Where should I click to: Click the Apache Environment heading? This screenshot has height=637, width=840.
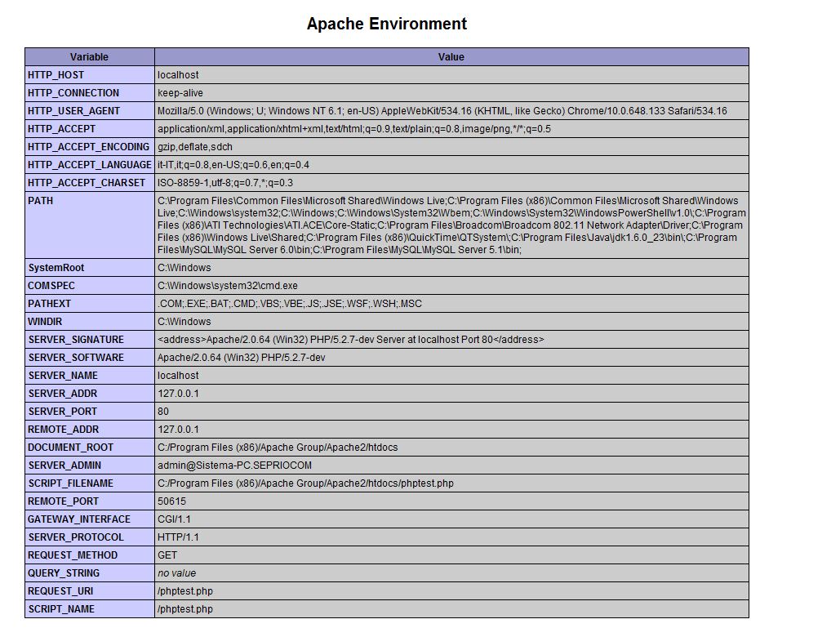click(x=387, y=24)
